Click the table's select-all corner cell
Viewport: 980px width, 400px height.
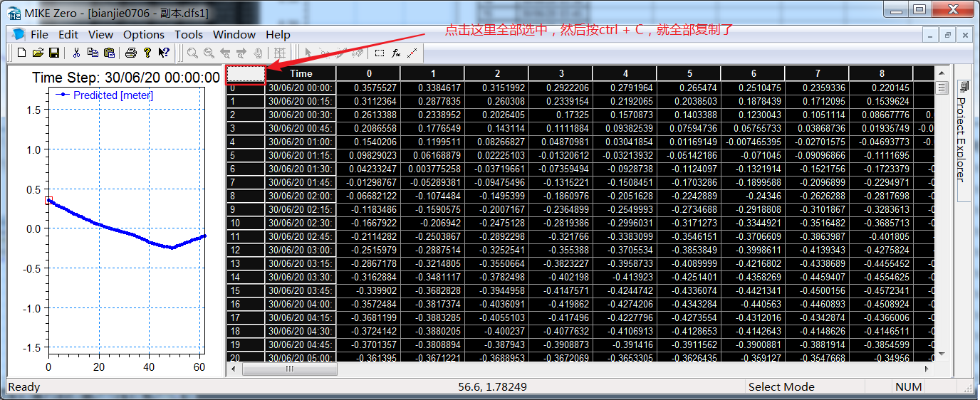coord(246,73)
